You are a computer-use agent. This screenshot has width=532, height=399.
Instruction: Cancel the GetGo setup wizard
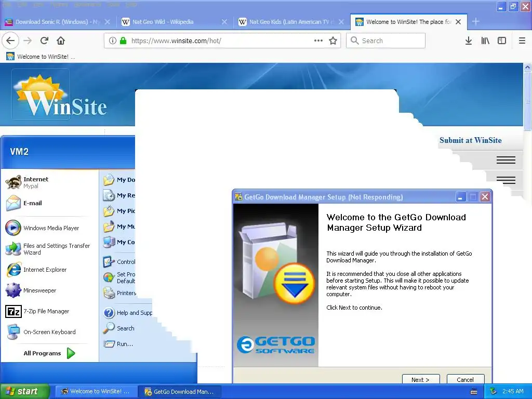point(465,379)
